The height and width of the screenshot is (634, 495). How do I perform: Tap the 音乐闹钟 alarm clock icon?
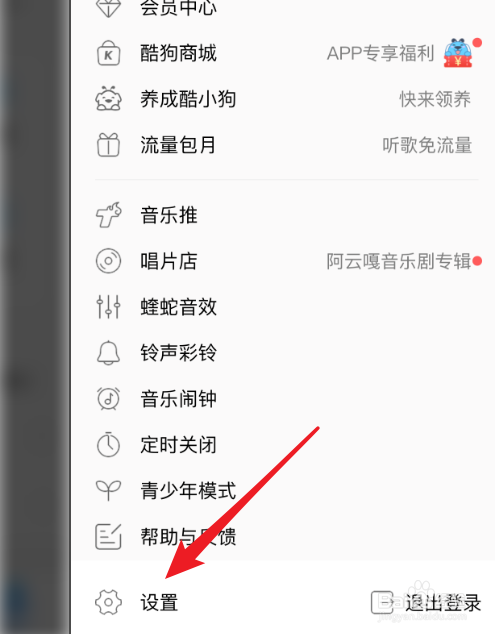108,399
